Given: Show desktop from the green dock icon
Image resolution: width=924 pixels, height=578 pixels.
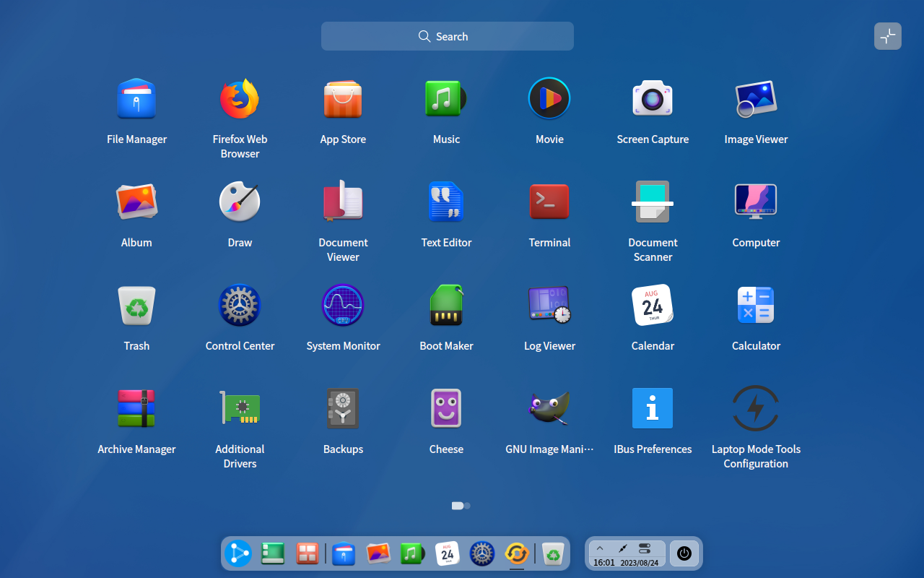Looking at the screenshot, I should click(x=273, y=553).
